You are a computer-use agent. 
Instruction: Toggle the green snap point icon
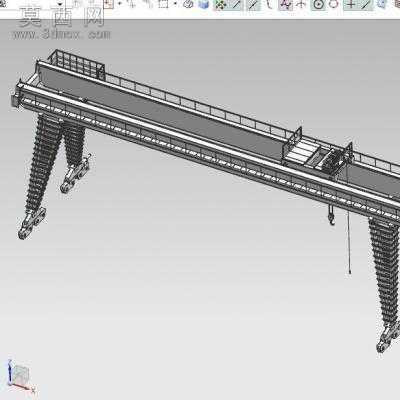pos(220,4)
